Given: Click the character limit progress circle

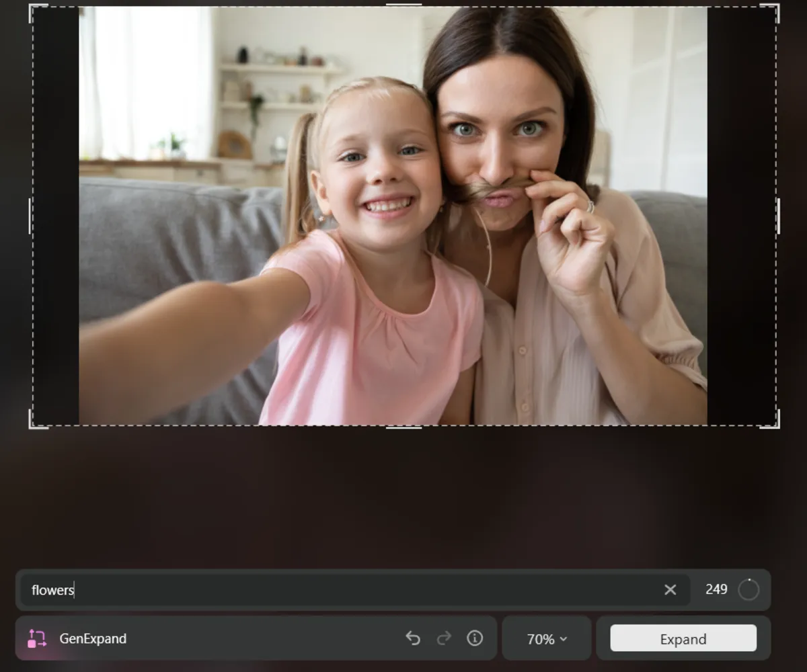Looking at the screenshot, I should point(748,589).
